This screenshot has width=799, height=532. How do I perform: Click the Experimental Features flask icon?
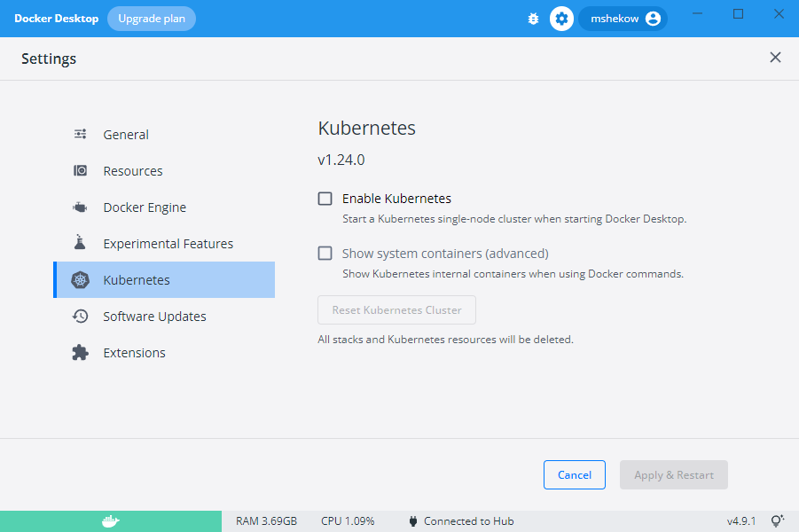[80, 243]
